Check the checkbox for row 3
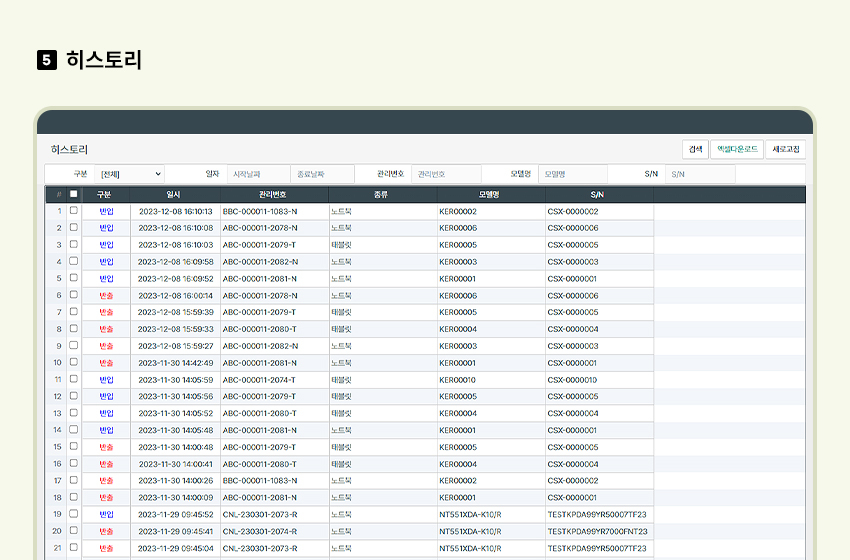The image size is (850, 560). pos(74,244)
